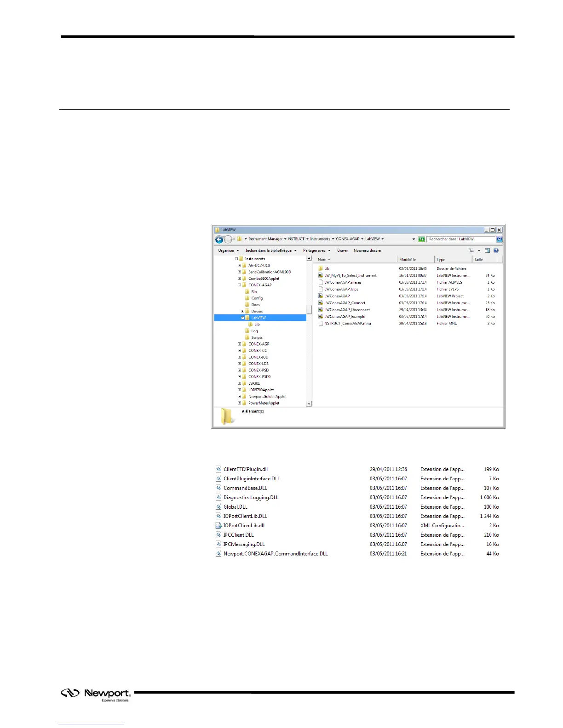Click the IPCClient.DLL file icon
Viewport: 563px width, 728px height.
(x=219, y=535)
